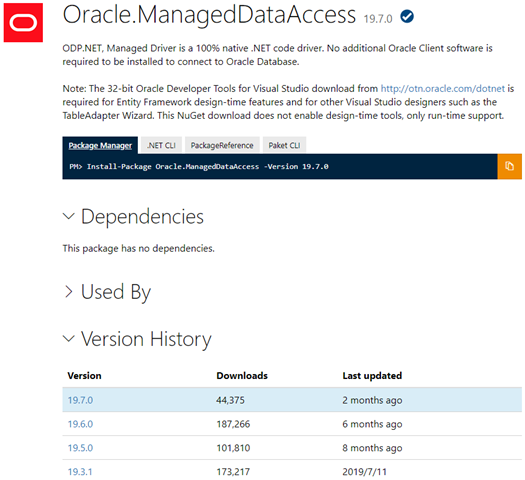This screenshot has width=525, height=480.
Task: Click the 2019/7/11 date cell
Action: (x=364, y=472)
